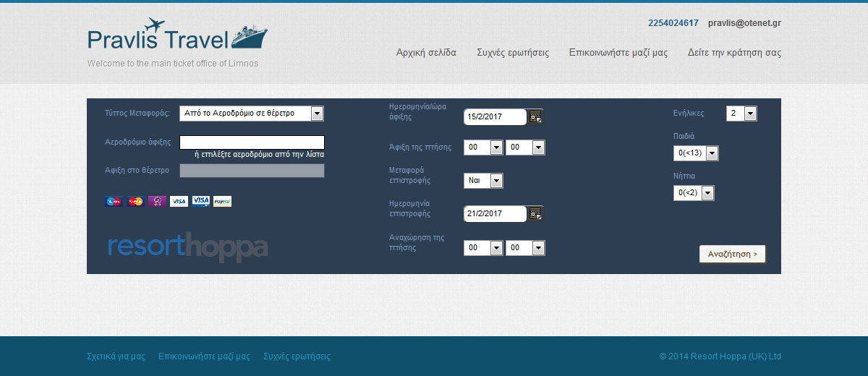The width and height of the screenshot is (868, 376).
Task: Click arrival date field 15/2/2017
Action: [x=495, y=116]
